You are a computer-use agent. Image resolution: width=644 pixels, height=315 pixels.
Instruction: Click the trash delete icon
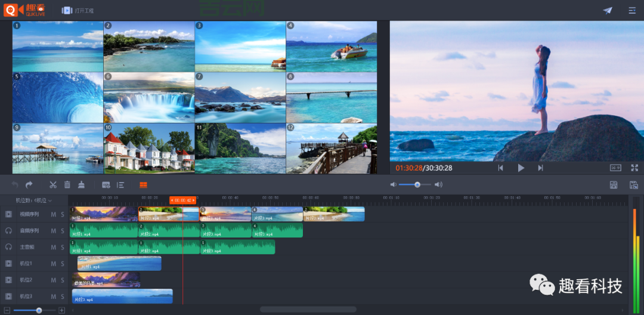[x=67, y=185]
